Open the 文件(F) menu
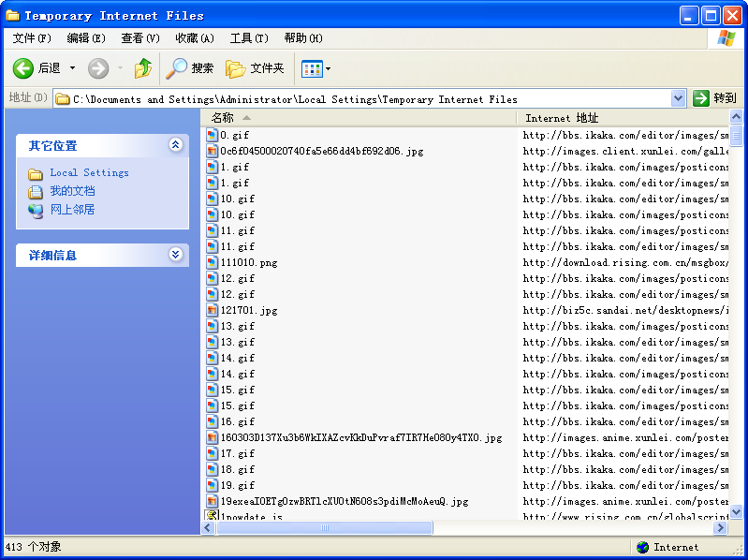This screenshot has width=748, height=560. 32,38
